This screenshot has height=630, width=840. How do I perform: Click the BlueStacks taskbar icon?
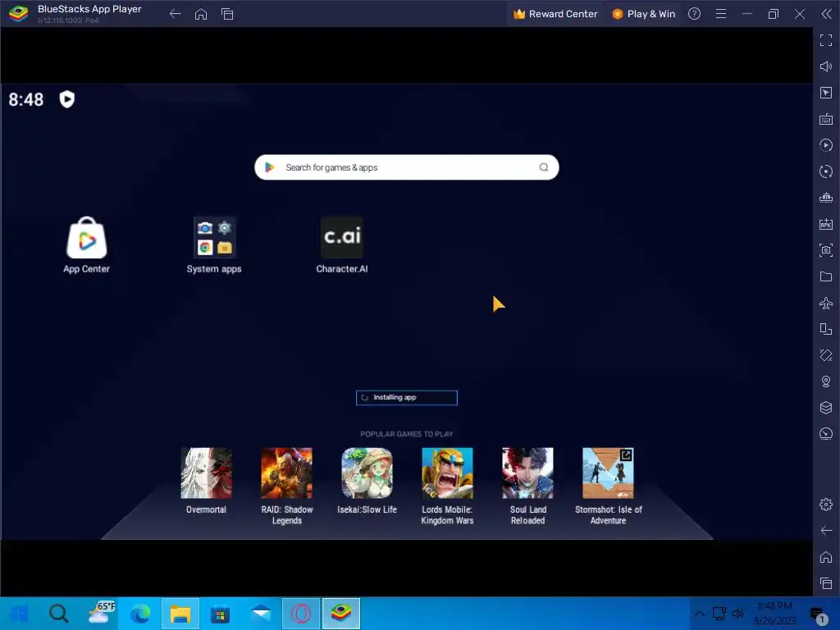pos(341,614)
